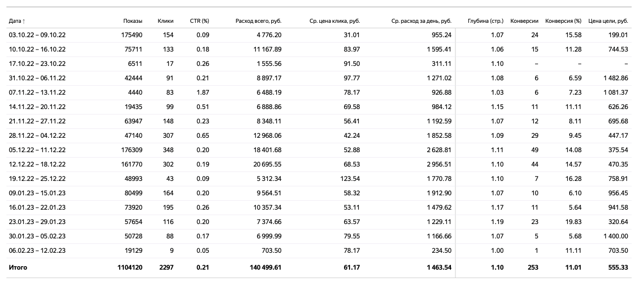Click the Глубина (стр.) column header
This screenshot has height=286, width=644.
pyautogui.click(x=485, y=21)
